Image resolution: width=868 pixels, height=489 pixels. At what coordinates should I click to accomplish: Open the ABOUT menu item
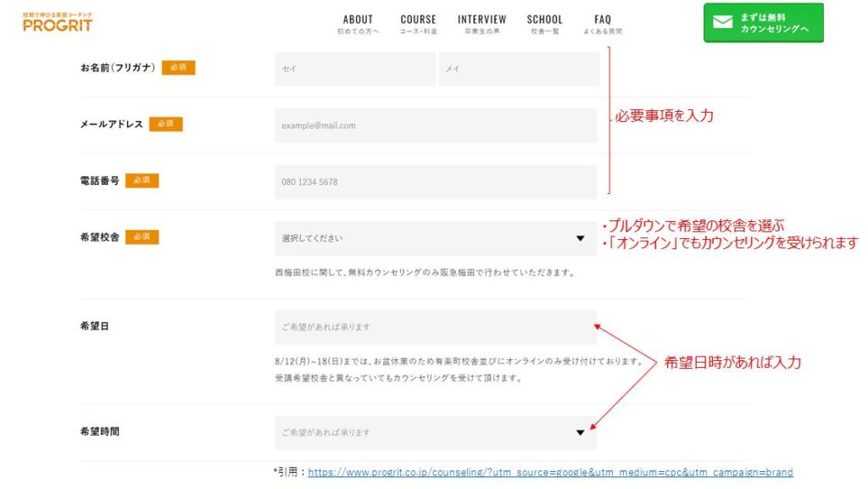[x=358, y=24]
